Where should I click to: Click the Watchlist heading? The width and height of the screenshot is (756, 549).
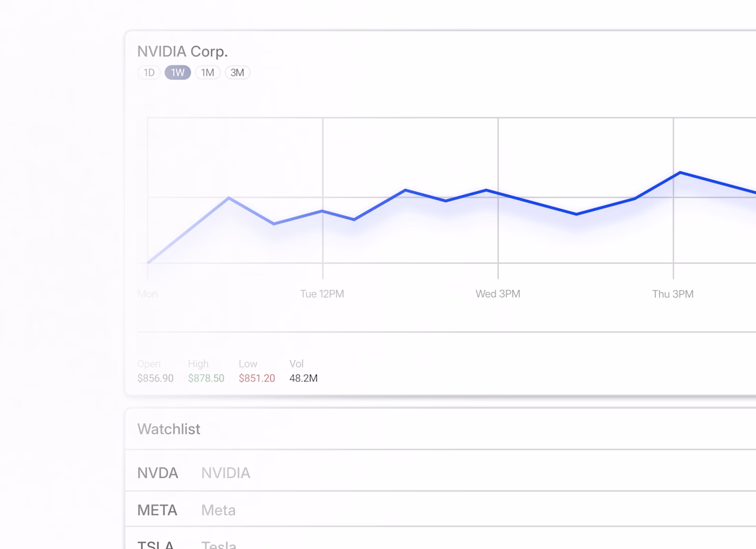[169, 429]
